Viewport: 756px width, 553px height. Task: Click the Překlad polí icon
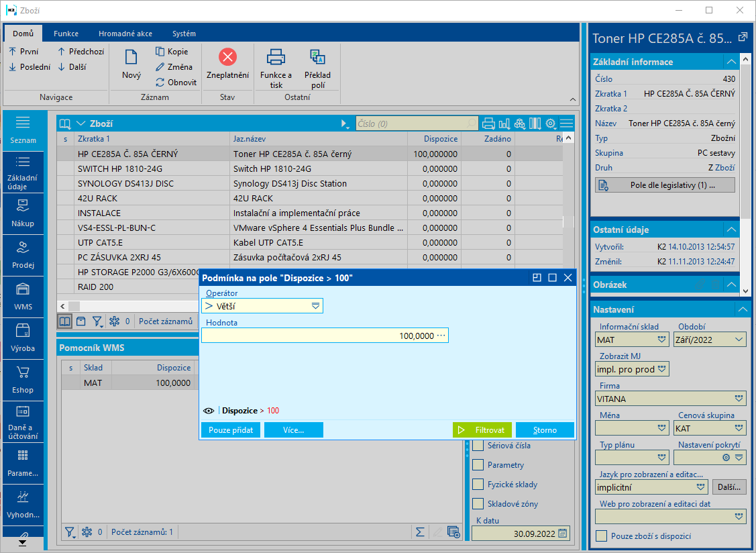(317, 57)
